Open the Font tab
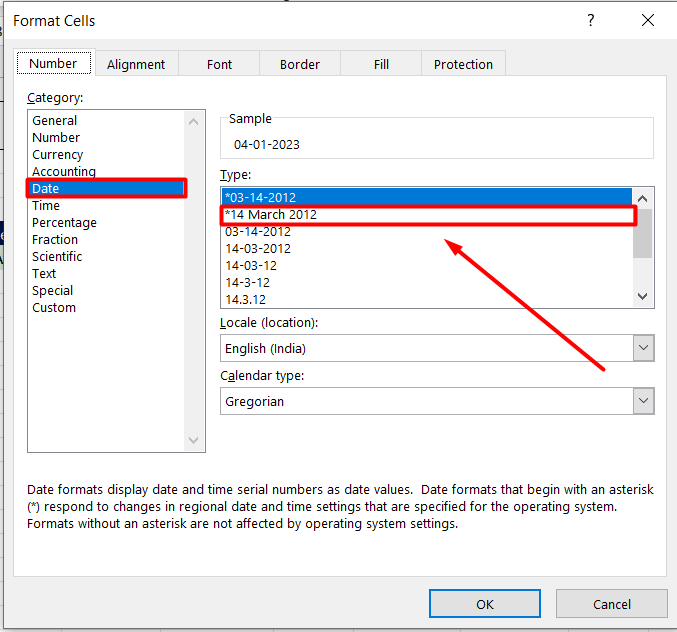This screenshot has width=677, height=632. coord(219,64)
